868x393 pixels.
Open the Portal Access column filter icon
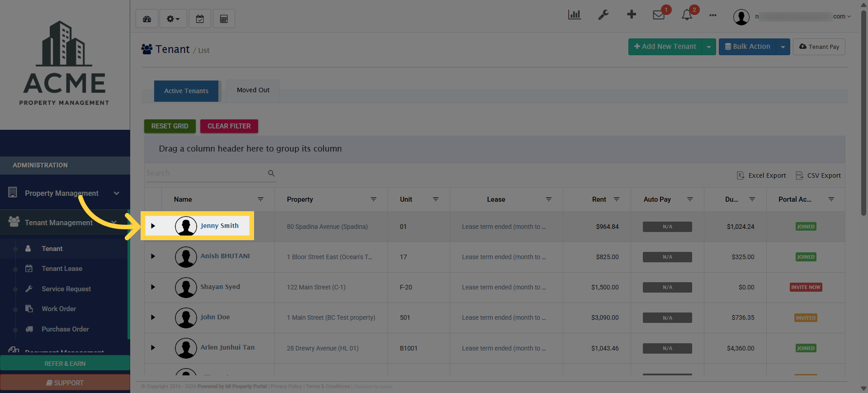831,199
